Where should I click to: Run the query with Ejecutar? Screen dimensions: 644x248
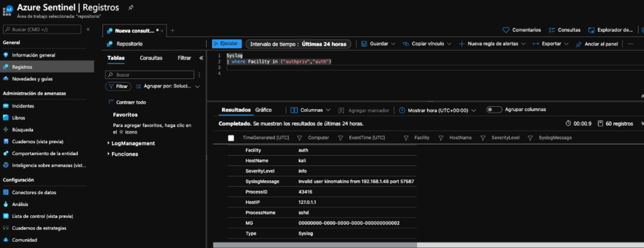pos(226,43)
